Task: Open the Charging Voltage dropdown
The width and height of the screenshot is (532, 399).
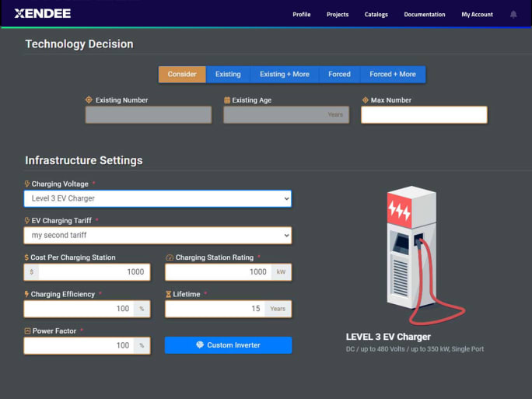Action: [158, 198]
